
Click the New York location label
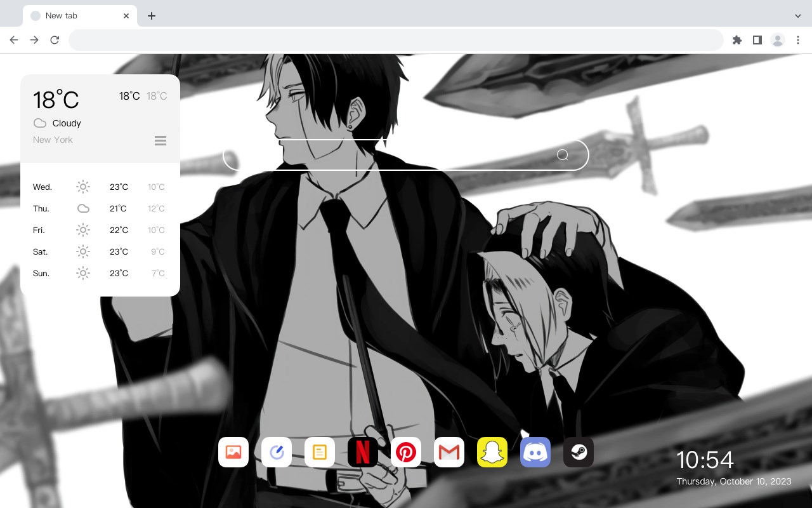coord(53,140)
